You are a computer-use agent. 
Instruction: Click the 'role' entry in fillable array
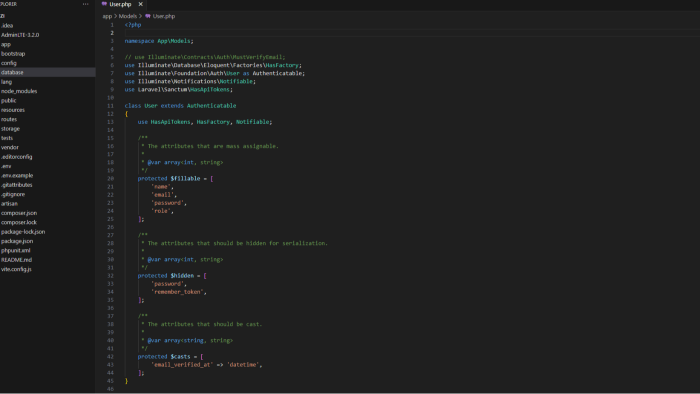pos(161,211)
